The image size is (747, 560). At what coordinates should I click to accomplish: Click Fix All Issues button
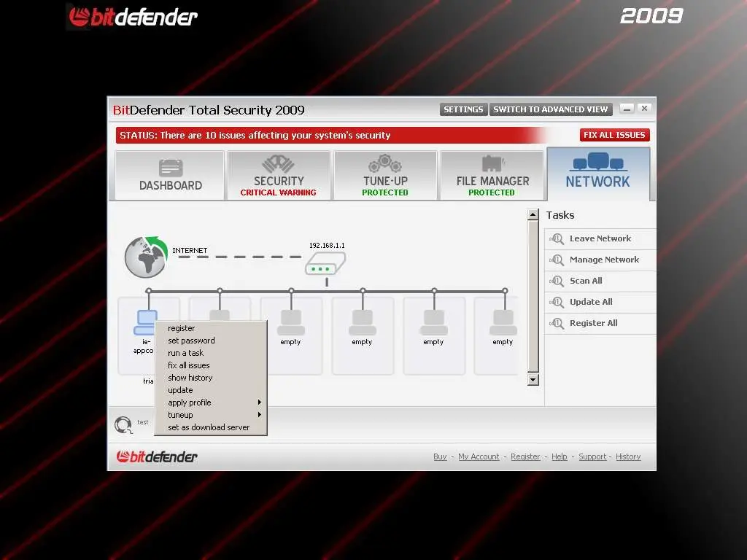614,135
